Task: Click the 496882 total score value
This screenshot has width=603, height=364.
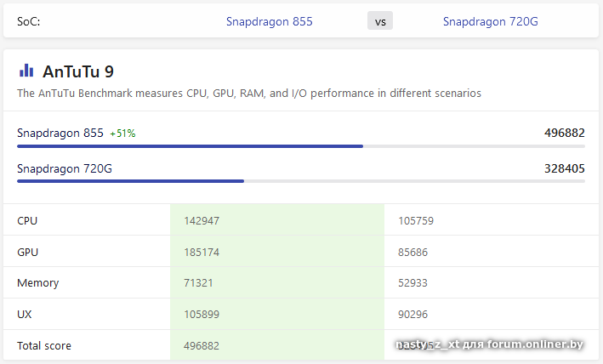Action: [564, 133]
